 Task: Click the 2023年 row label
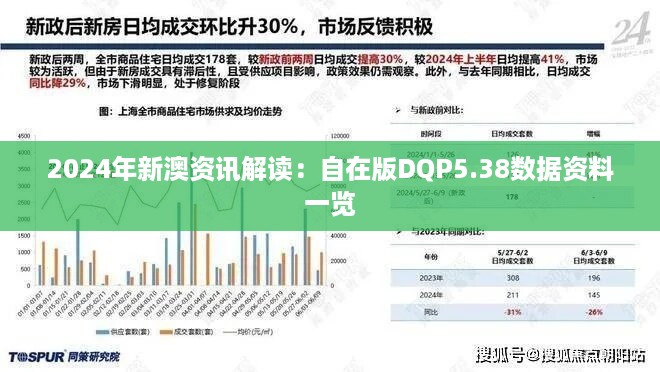click(x=431, y=278)
